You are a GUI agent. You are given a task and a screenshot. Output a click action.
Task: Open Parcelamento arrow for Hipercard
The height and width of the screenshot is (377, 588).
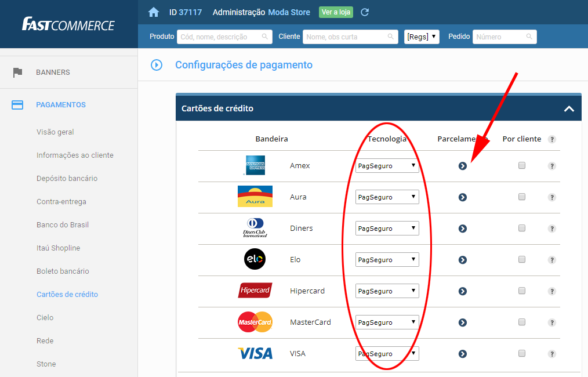(462, 291)
